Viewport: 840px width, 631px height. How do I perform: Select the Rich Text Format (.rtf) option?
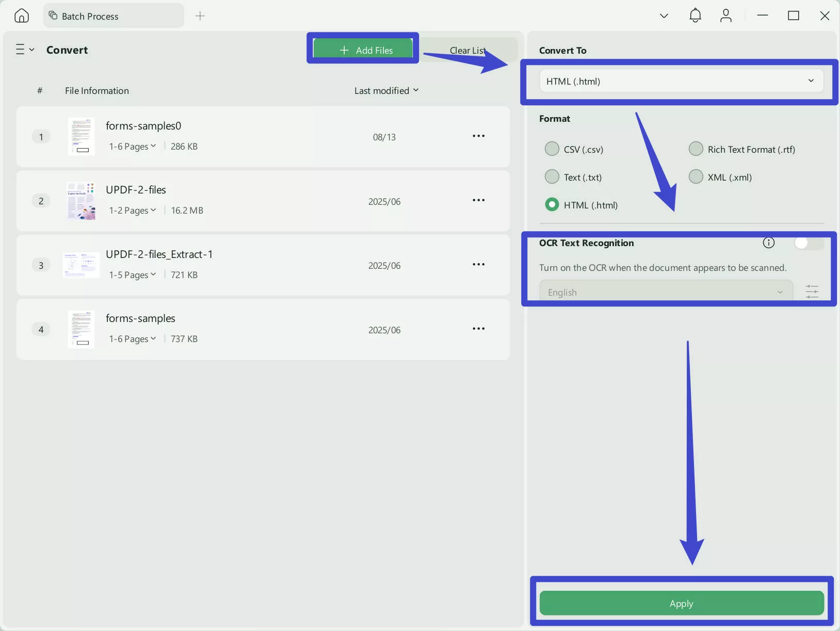pyautogui.click(x=696, y=149)
